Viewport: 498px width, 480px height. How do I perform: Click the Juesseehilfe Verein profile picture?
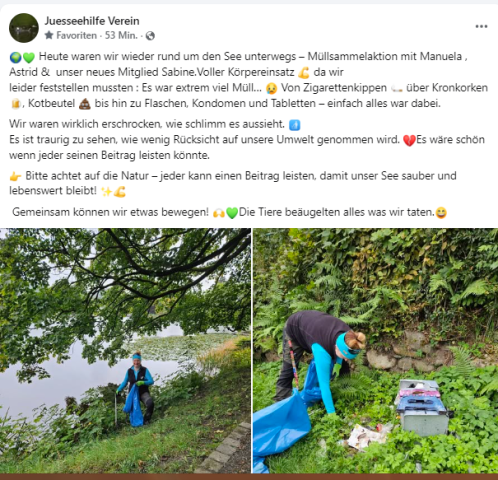24,28
